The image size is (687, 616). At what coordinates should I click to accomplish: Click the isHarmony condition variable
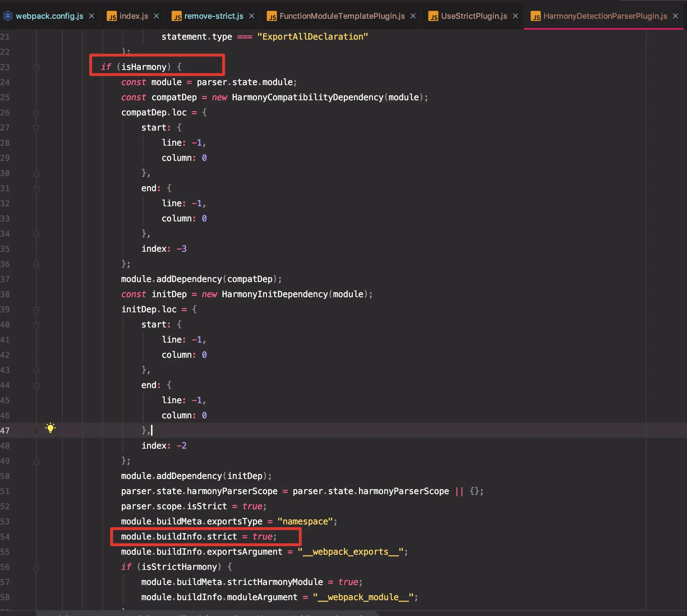144,67
